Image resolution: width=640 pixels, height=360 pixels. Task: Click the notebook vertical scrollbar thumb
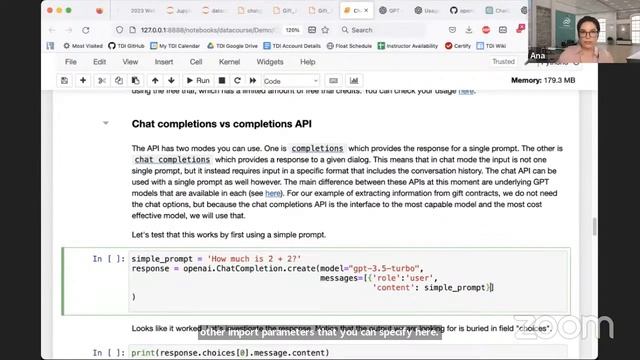(594, 227)
